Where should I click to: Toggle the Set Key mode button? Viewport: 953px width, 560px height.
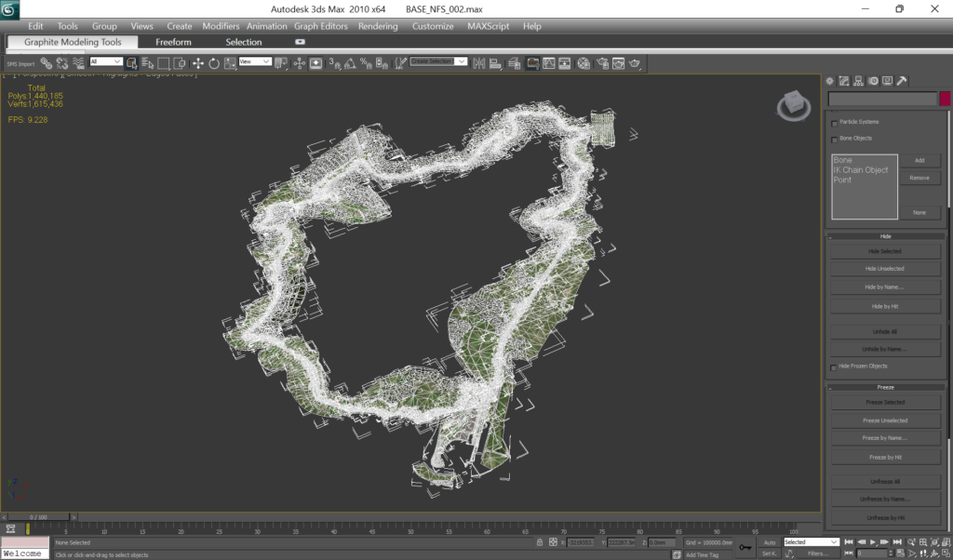pyautogui.click(x=770, y=553)
